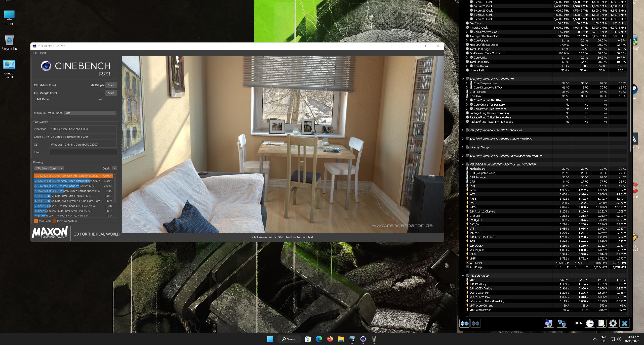Start the CPU Single Core test
The height and width of the screenshot is (345, 644).
point(111,93)
